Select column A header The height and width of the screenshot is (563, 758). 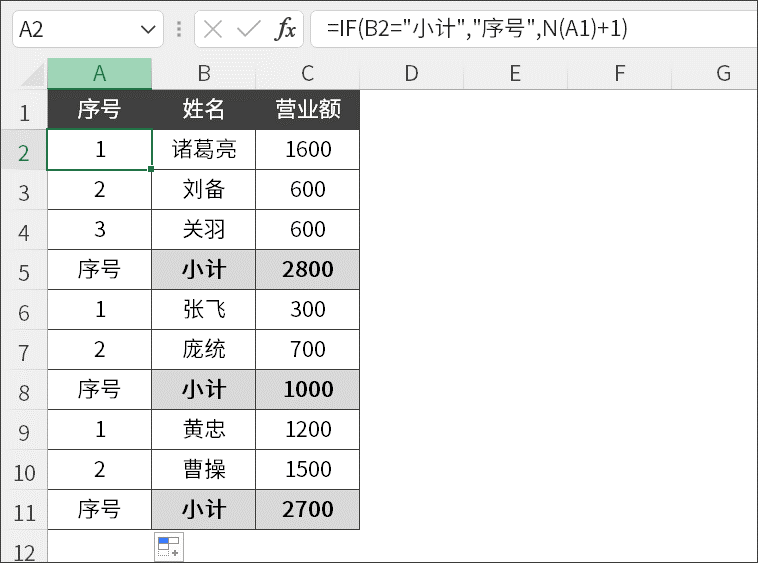point(99,73)
